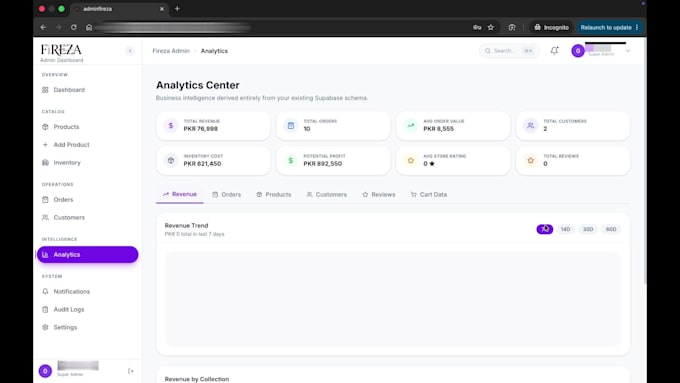Open Customers in the sidebar menu
Screen dimensions: 680x383
(x=87, y=217)
